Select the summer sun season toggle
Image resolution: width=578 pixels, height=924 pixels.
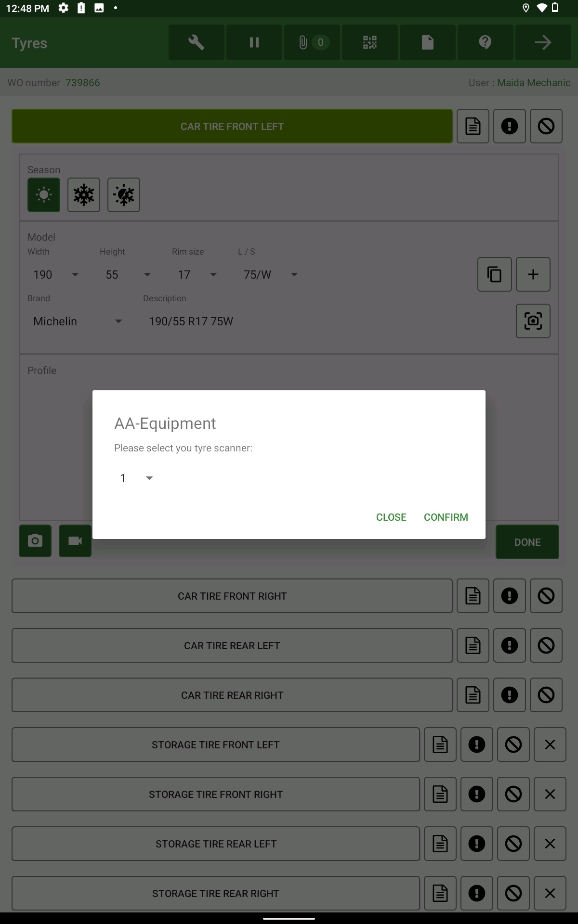(x=44, y=195)
